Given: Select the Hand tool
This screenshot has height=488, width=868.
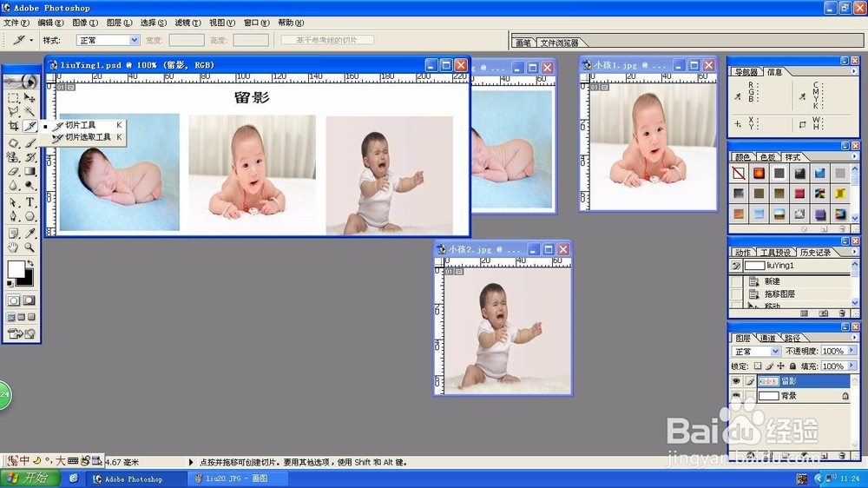Looking at the screenshot, I should tap(13, 247).
